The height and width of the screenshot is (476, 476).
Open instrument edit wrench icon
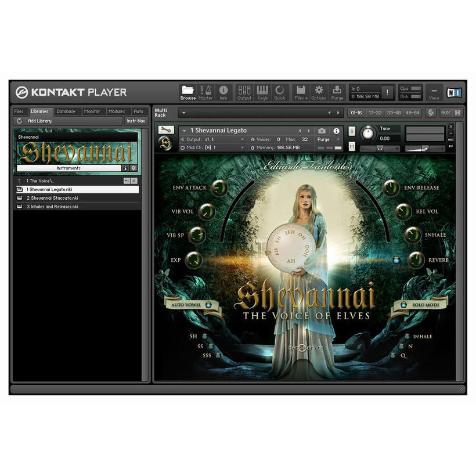[166, 130]
